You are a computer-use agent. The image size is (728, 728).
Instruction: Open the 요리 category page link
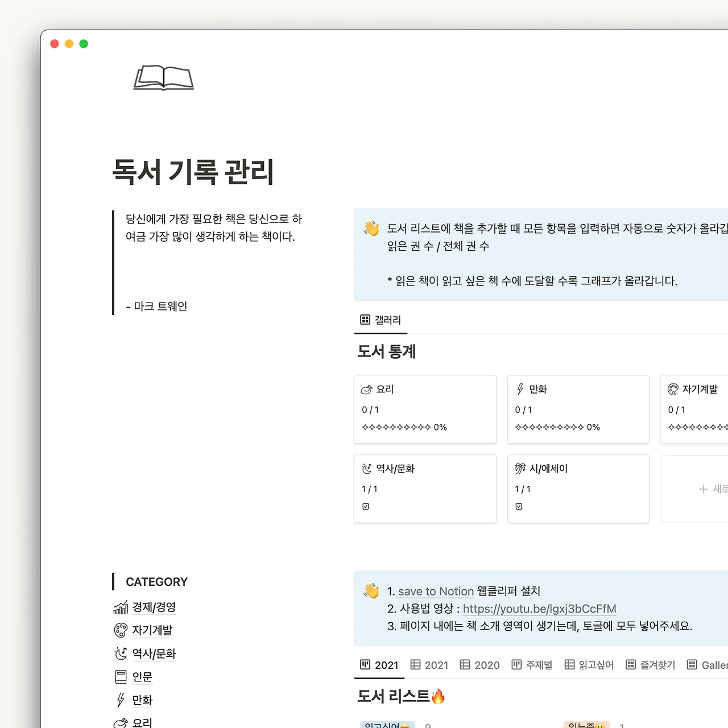coord(142,723)
